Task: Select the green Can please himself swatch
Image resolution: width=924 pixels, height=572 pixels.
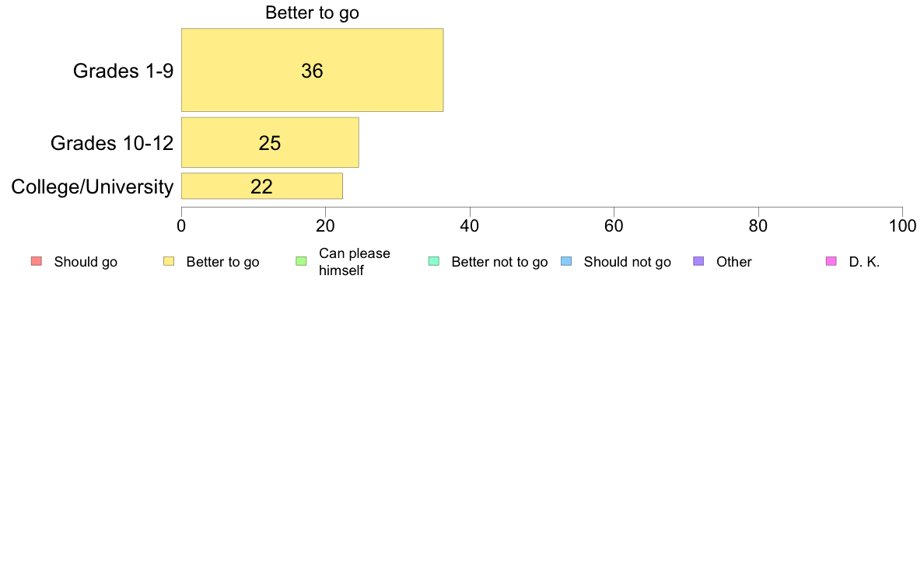Action: (x=301, y=262)
